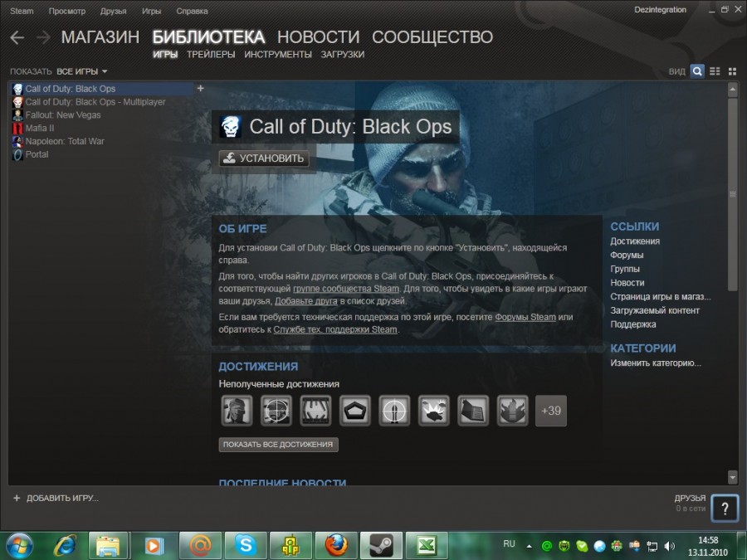Open Firefox from the taskbar
The height and width of the screenshot is (560, 747).
pos(336,545)
